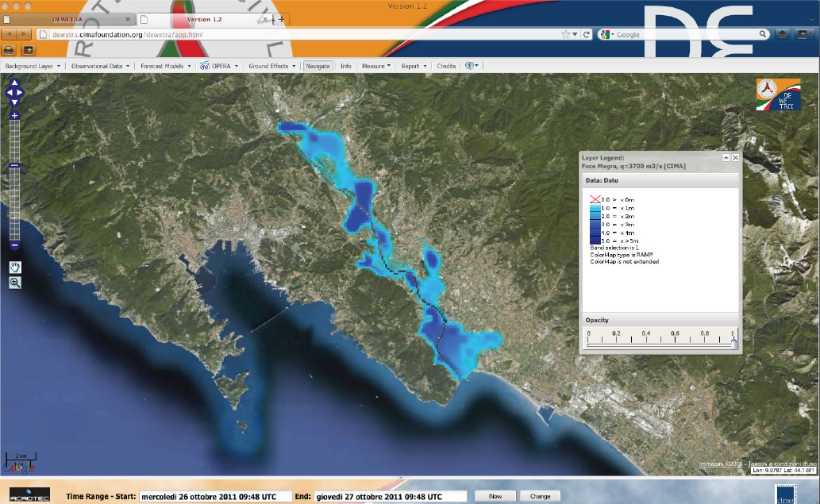Bookmark this page with star icon

(x=565, y=34)
